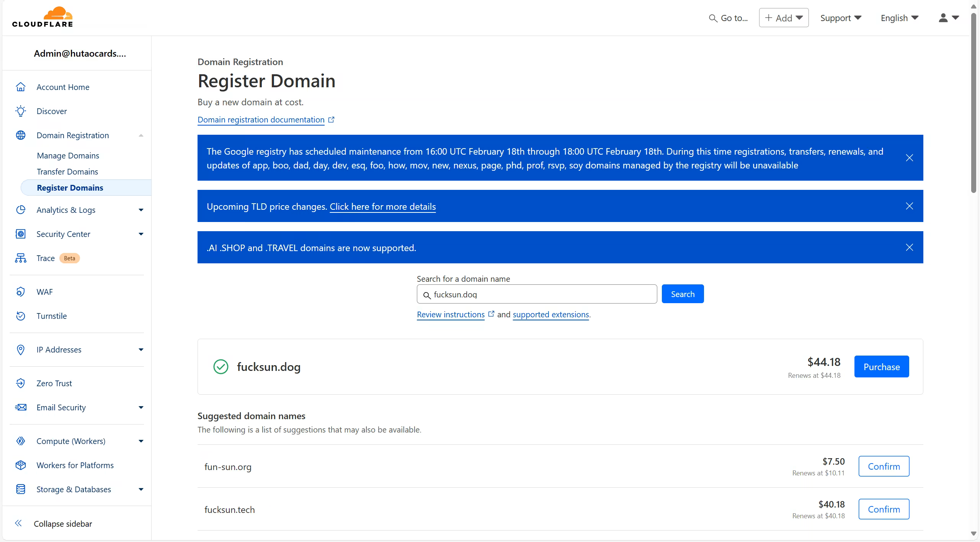This screenshot has width=980, height=542.
Task: Click Workers for Platforms cube icon
Action: tap(21, 465)
